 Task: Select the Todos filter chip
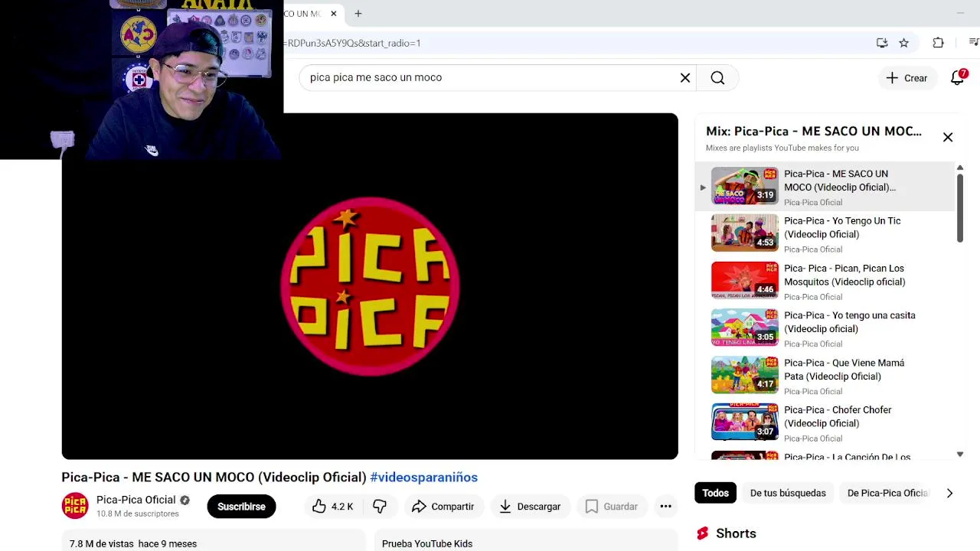(715, 493)
